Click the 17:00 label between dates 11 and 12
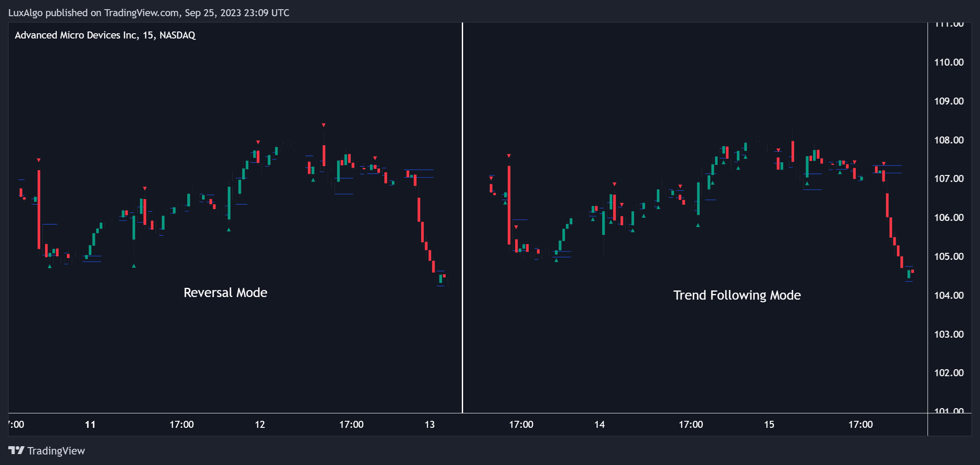This screenshot has width=980, height=465. point(181,424)
